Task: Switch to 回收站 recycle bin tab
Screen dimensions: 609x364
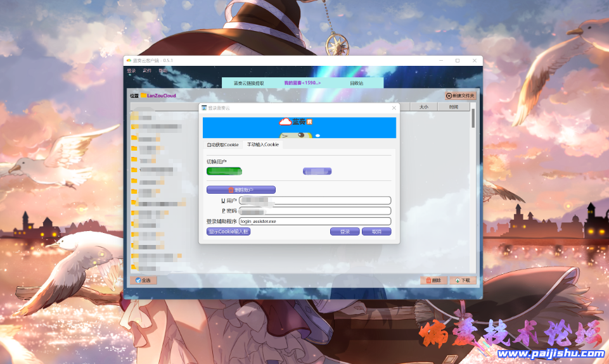Action: click(x=356, y=83)
